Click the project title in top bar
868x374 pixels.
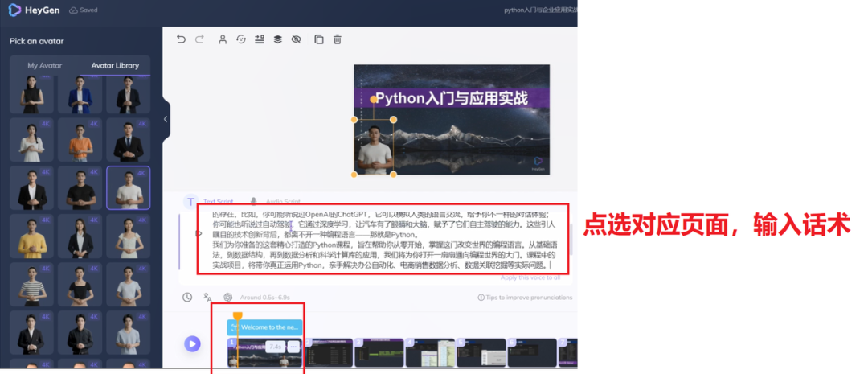tap(540, 10)
